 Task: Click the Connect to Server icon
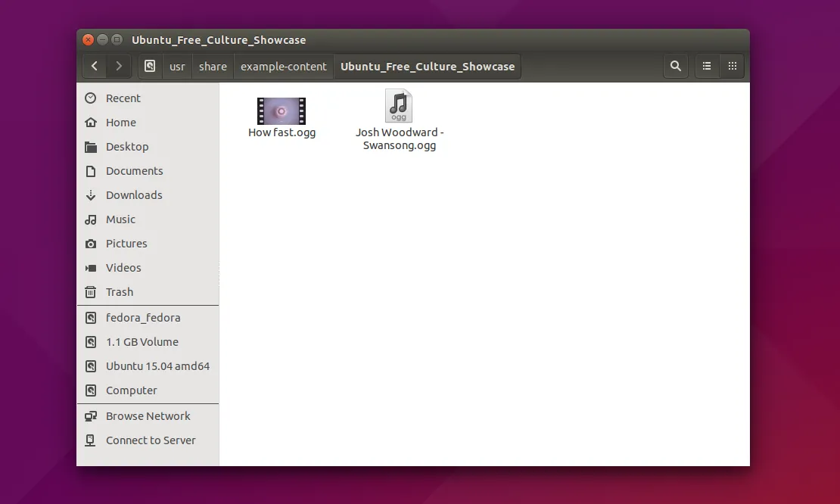pyautogui.click(x=91, y=440)
